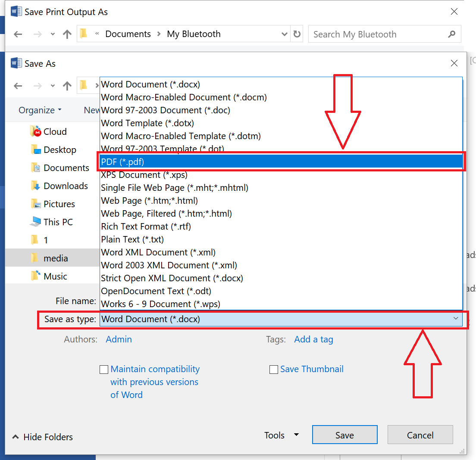Close the Save As dialog
This screenshot has height=460, width=476.
pos(454,63)
